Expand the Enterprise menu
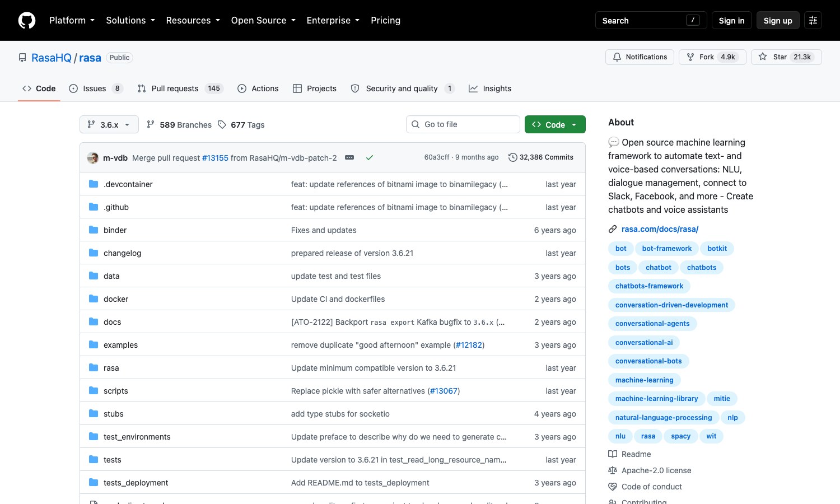The height and width of the screenshot is (504, 840). [333, 20]
